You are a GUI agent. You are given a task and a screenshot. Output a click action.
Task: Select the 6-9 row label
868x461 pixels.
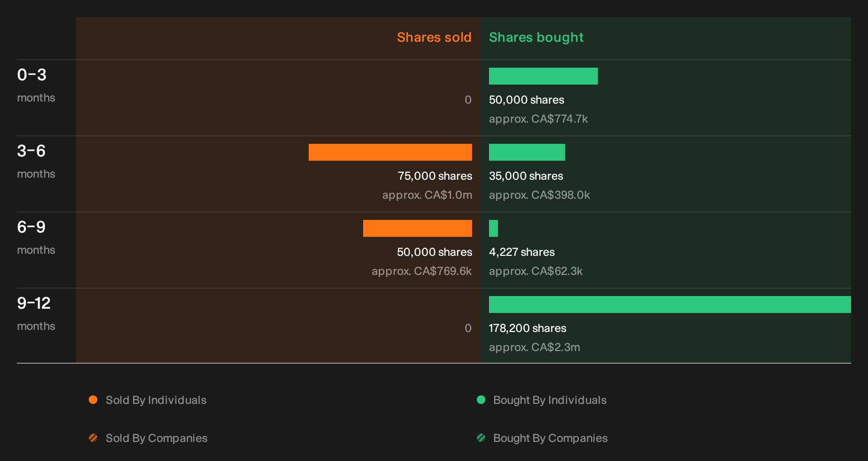(31, 227)
